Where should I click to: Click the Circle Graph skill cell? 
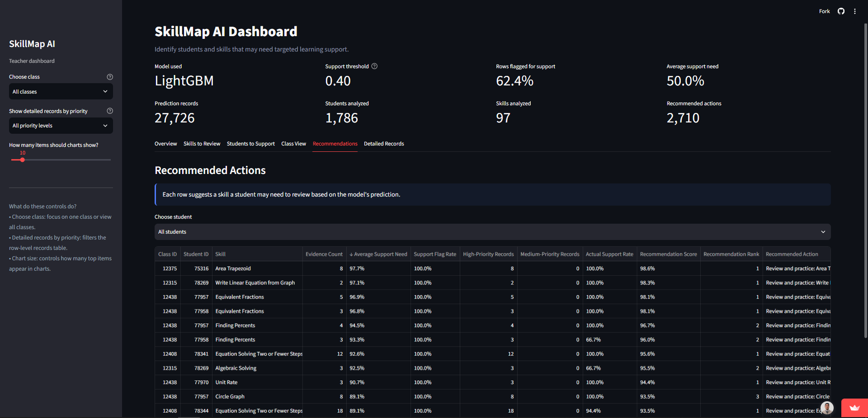(257, 396)
